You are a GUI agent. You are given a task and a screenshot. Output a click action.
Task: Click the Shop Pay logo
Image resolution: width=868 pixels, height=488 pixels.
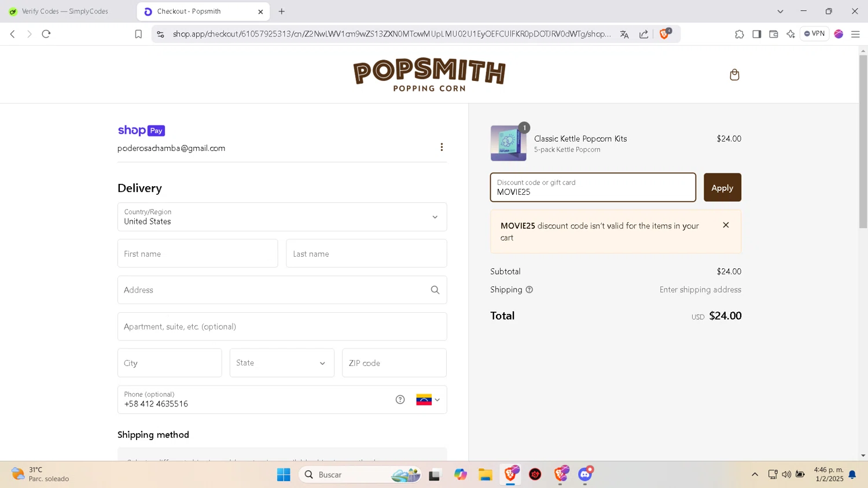coord(141,131)
